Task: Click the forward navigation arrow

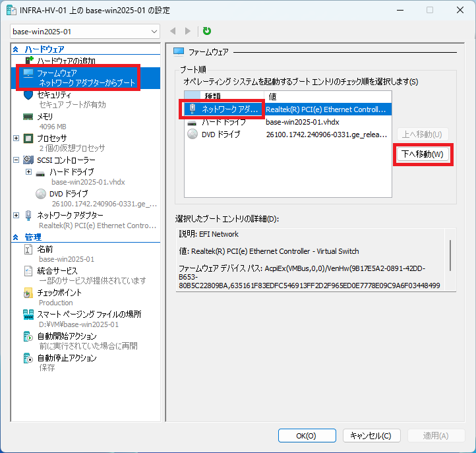Action: [x=188, y=31]
